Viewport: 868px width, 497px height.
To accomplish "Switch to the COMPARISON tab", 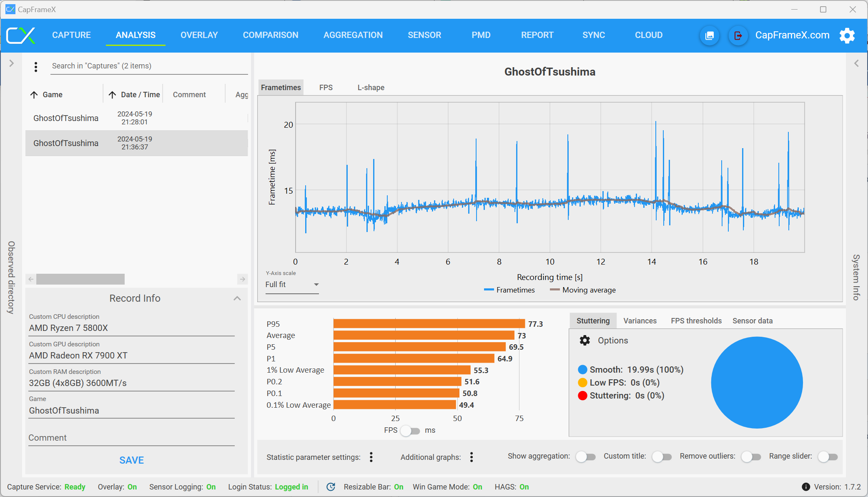I will coord(271,35).
